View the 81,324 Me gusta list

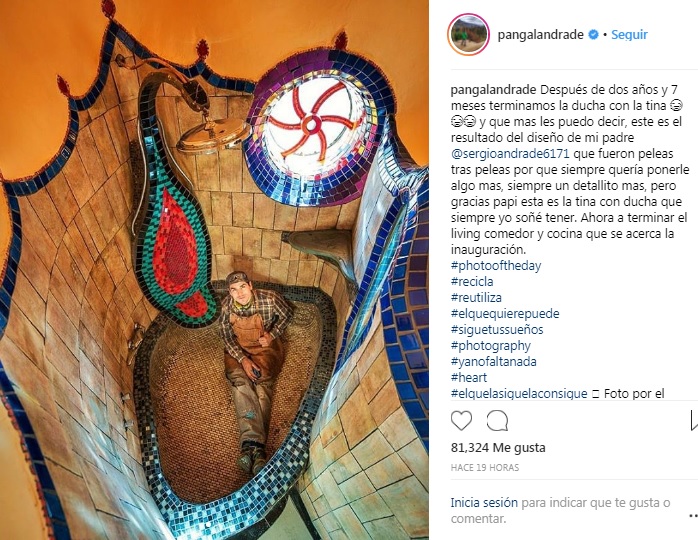[x=498, y=447]
